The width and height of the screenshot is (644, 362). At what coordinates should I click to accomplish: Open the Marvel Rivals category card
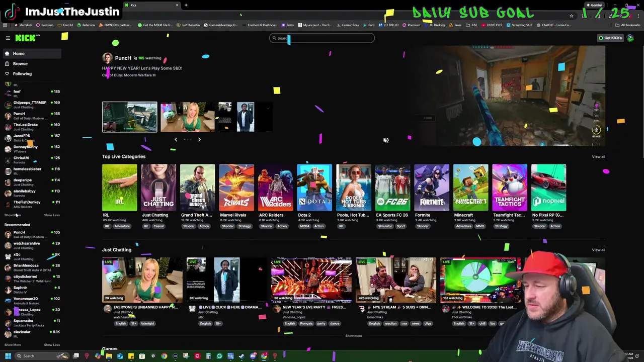pyautogui.click(x=236, y=188)
